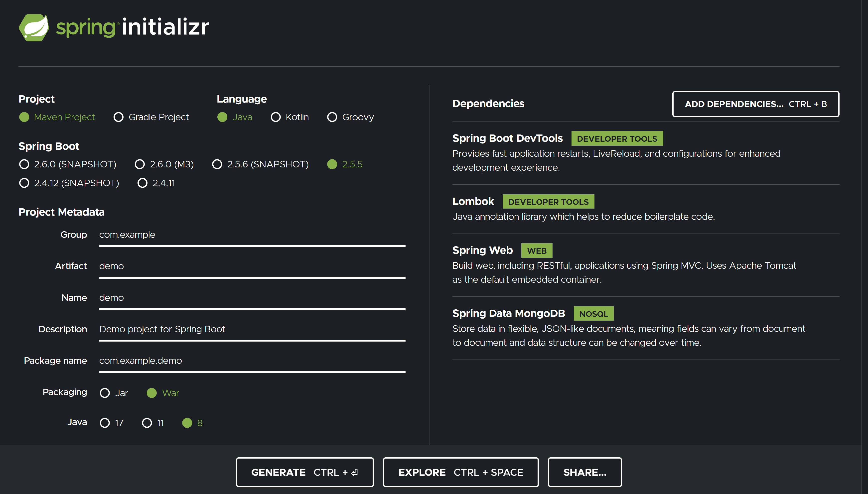Click the 'spring initializr' title text

coord(132,27)
